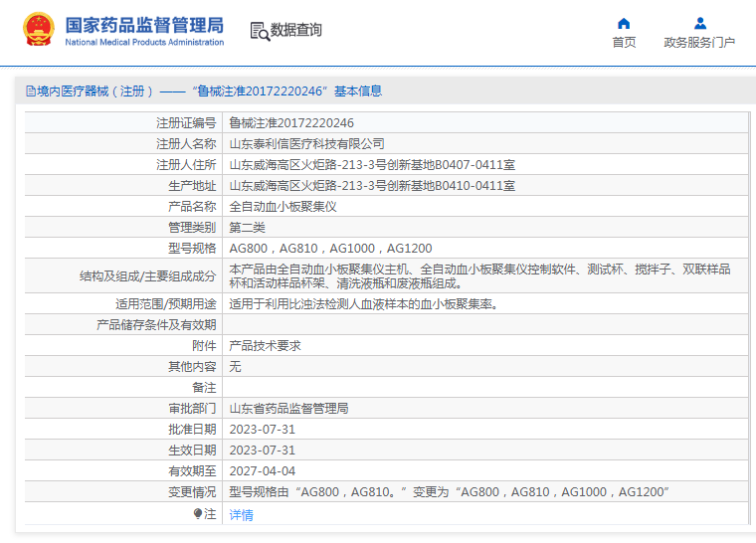Click the document icon before 境内医疗器械
This screenshot has width=756, height=543.
click(31, 91)
